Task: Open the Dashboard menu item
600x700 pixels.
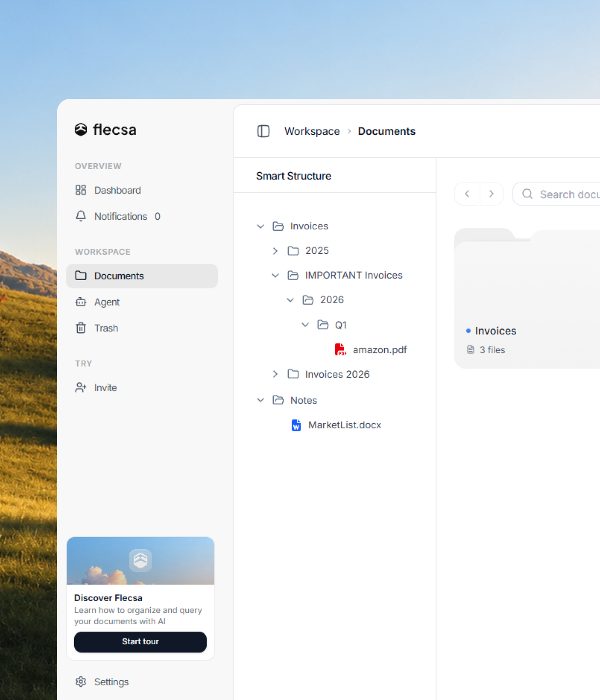Action: [142, 190]
